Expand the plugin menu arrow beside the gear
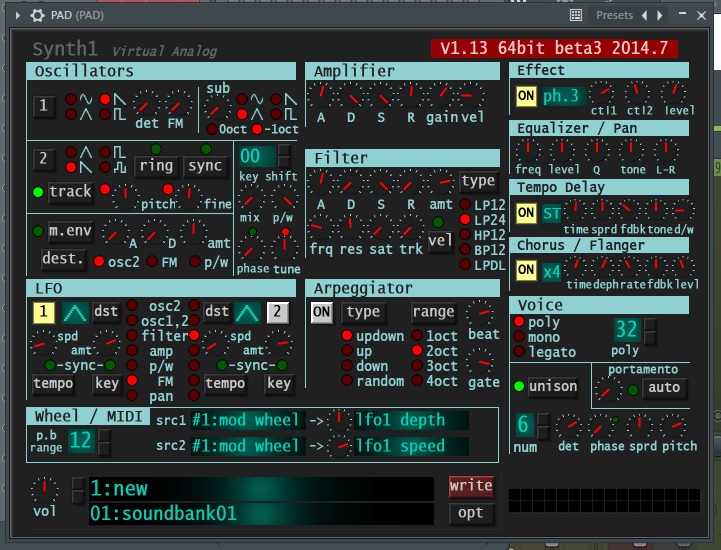Screen dimensions: 721x550 (x=17, y=15)
